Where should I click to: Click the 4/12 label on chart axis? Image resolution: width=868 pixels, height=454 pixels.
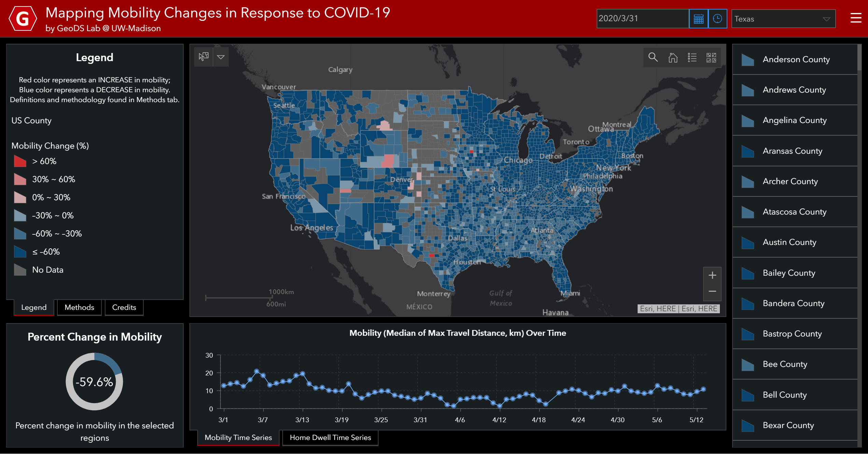[499, 420]
